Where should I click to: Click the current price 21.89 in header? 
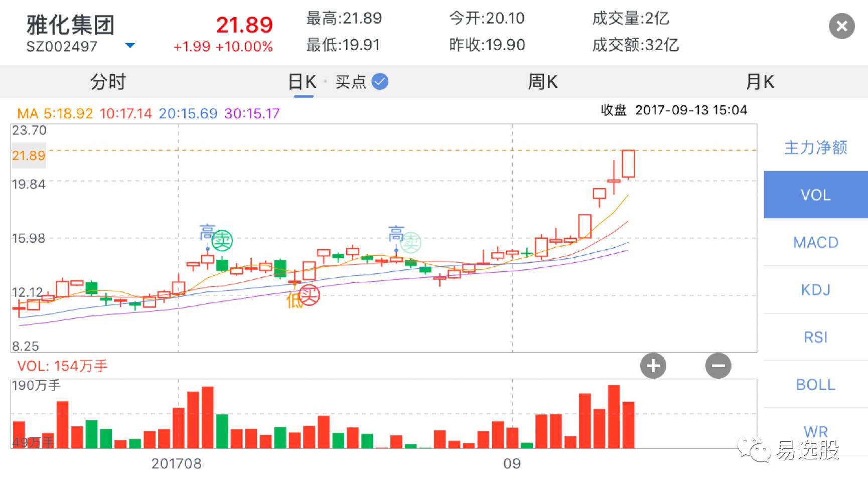tap(244, 25)
